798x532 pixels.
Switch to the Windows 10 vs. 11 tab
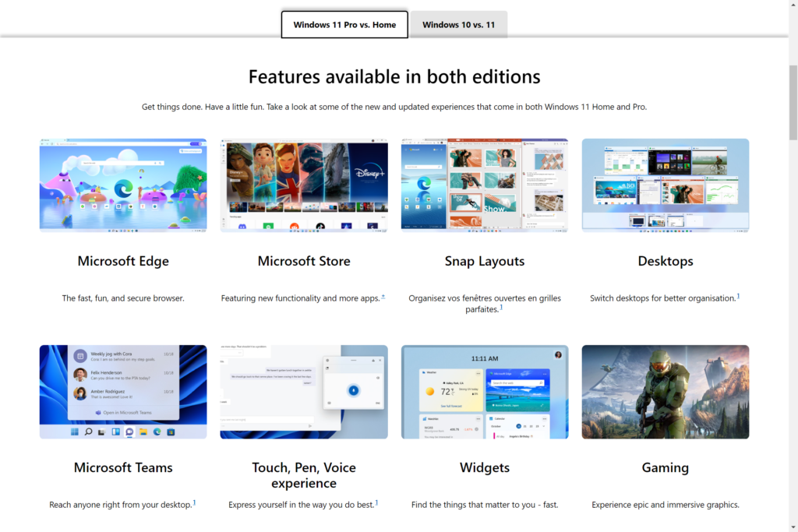(x=458, y=25)
